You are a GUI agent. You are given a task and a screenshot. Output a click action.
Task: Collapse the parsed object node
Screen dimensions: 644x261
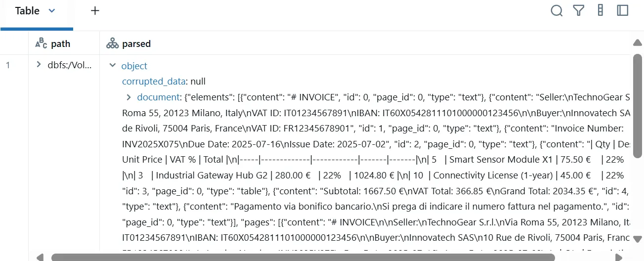pyautogui.click(x=112, y=65)
